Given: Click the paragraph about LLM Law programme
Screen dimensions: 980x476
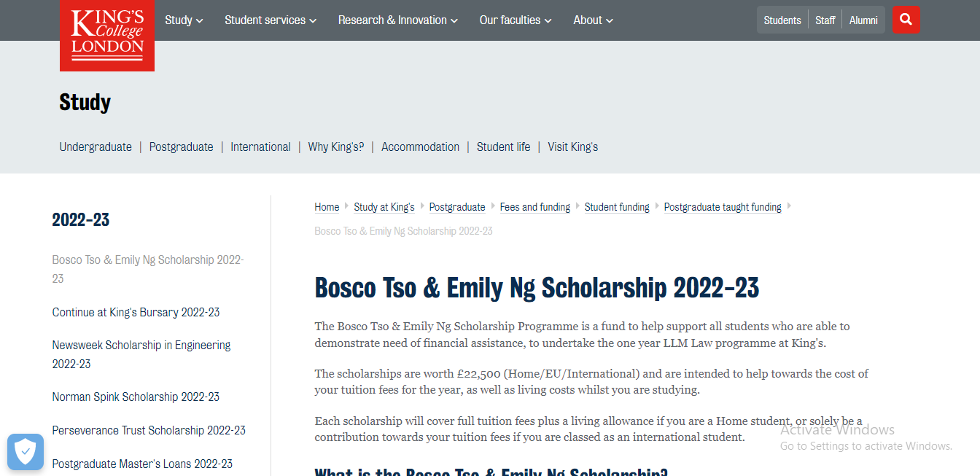Looking at the screenshot, I should pyautogui.click(x=582, y=335).
